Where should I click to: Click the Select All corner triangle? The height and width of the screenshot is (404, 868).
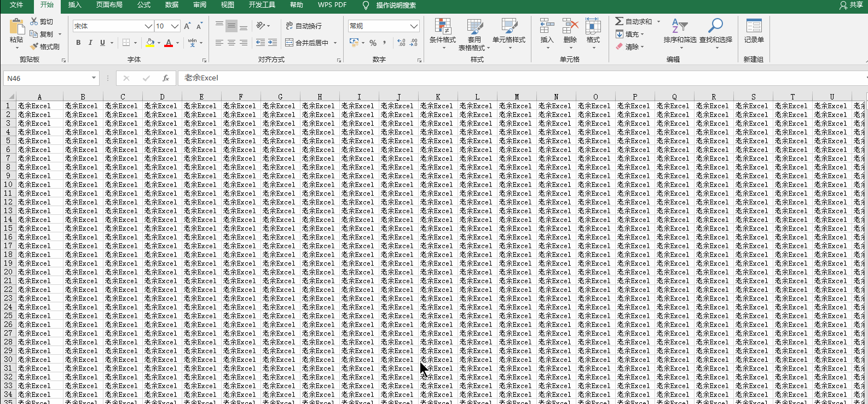(10, 96)
